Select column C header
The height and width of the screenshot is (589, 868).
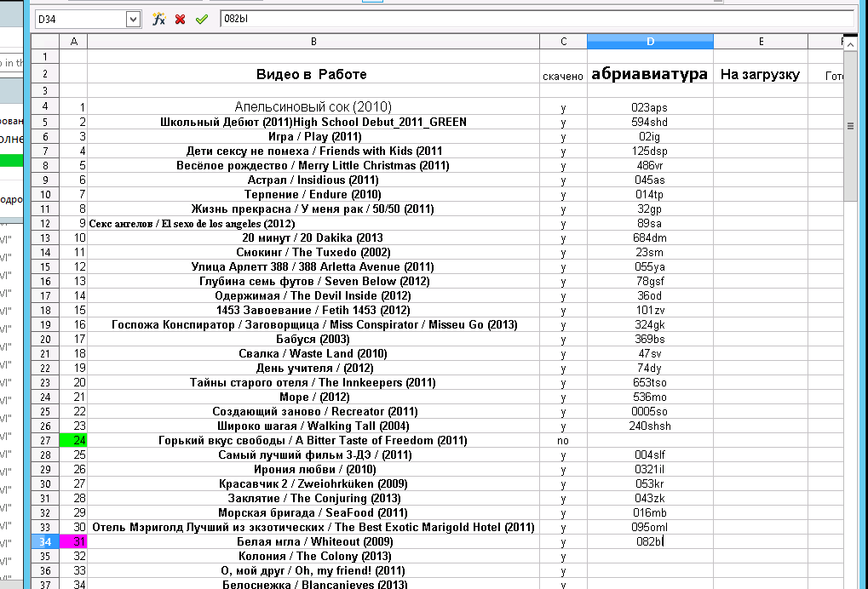pyautogui.click(x=564, y=42)
